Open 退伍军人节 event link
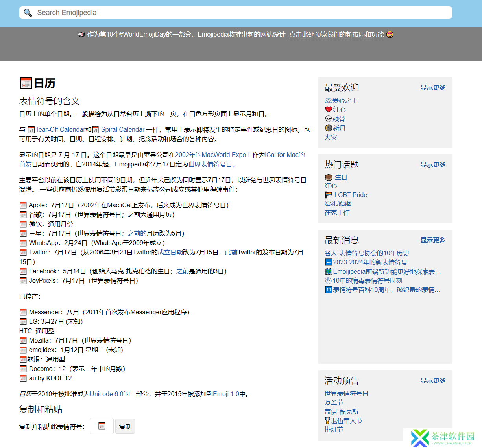482x448 pixels. click(346, 421)
